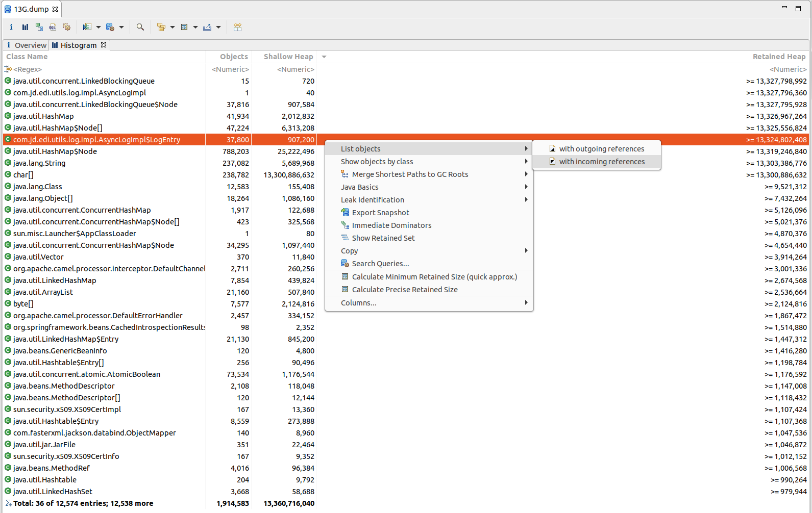The width and height of the screenshot is (812, 513).
Task: Sort by the Retained Heap column header
Action: 779,57
